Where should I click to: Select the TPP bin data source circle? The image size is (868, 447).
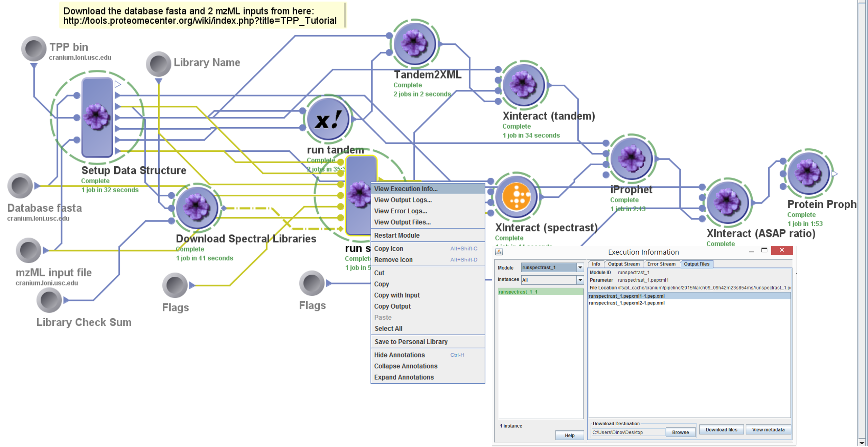click(33, 49)
